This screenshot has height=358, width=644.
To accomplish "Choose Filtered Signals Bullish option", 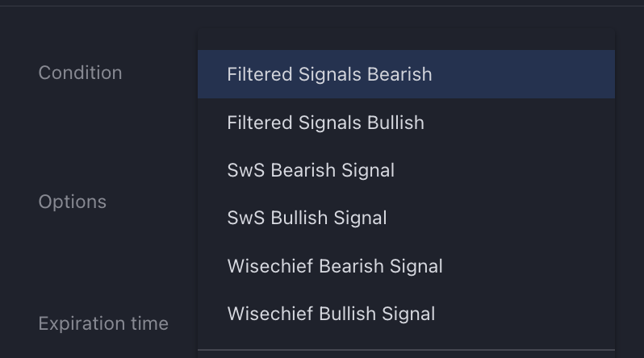I will click(325, 123).
